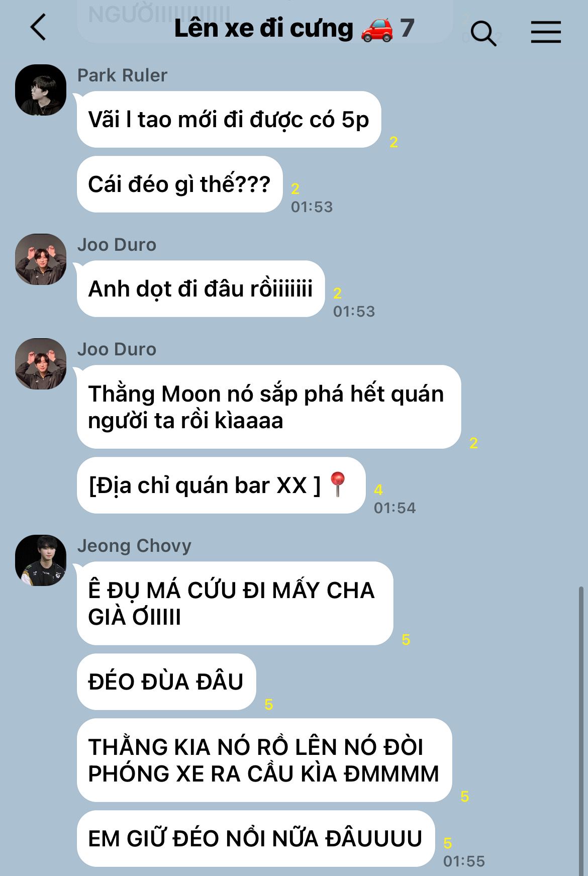This screenshot has width=588, height=876.
Task: Select the 'Vãi l tao mới đi' bubble
Action: tap(229, 120)
